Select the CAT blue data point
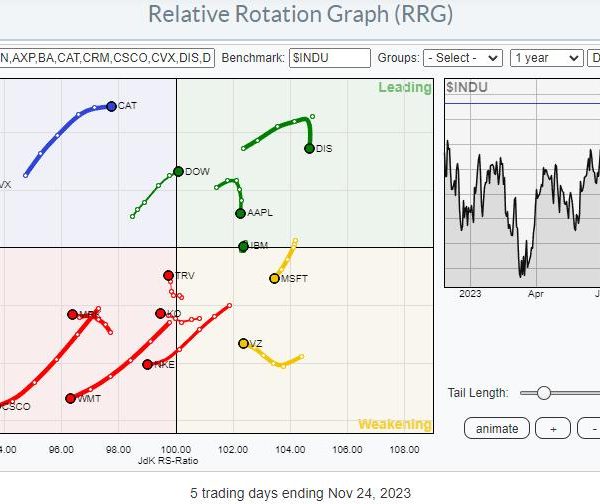This screenshot has height=504, width=600. pyautogui.click(x=111, y=106)
